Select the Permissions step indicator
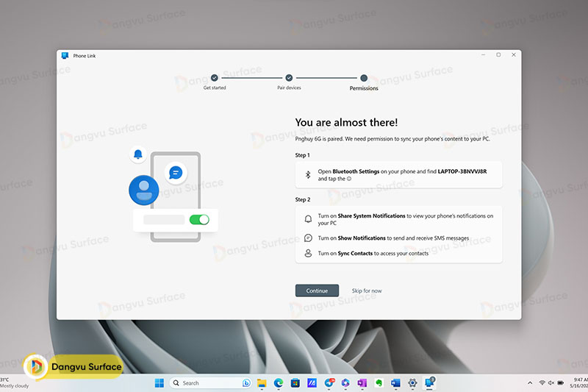Image resolution: width=588 pixels, height=392 pixels. click(364, 78)
